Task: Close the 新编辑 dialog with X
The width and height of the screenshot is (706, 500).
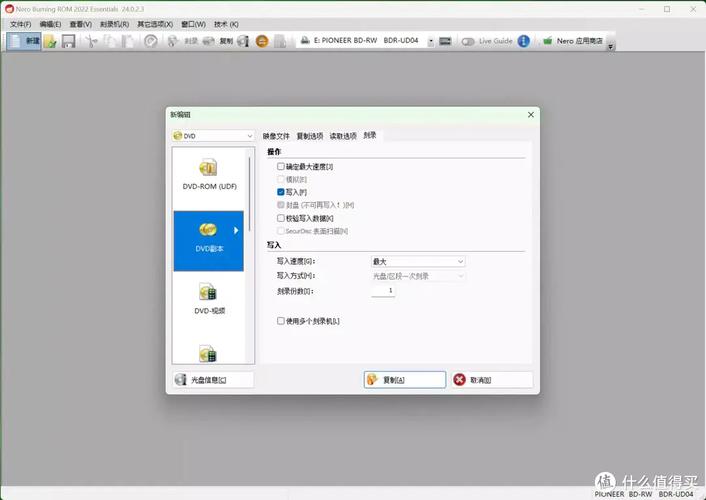Action: coord(531,114)
